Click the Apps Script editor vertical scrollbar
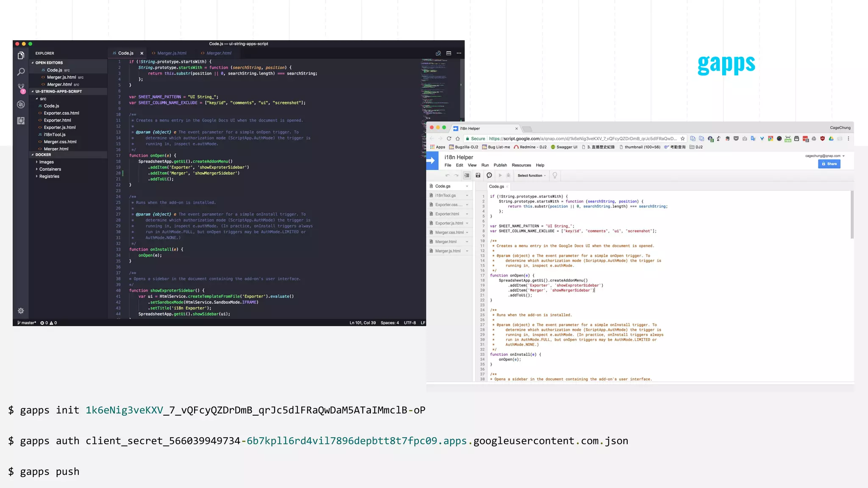The width and height of the screenshot is (868, 488). [852, 215]
